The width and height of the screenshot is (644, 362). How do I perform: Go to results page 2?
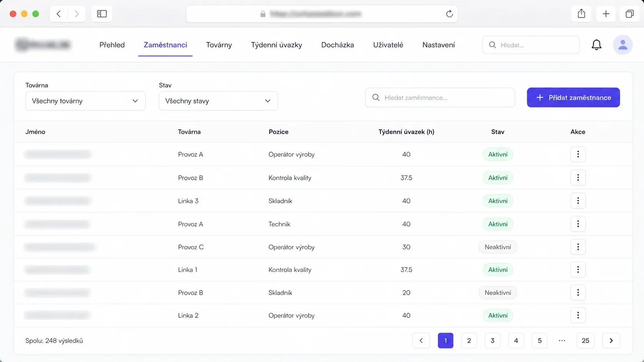[x=469, y=340]
